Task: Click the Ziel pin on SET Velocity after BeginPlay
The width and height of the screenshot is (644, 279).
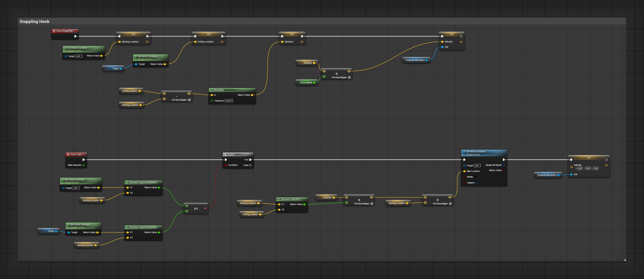Action: pos(442,47)
